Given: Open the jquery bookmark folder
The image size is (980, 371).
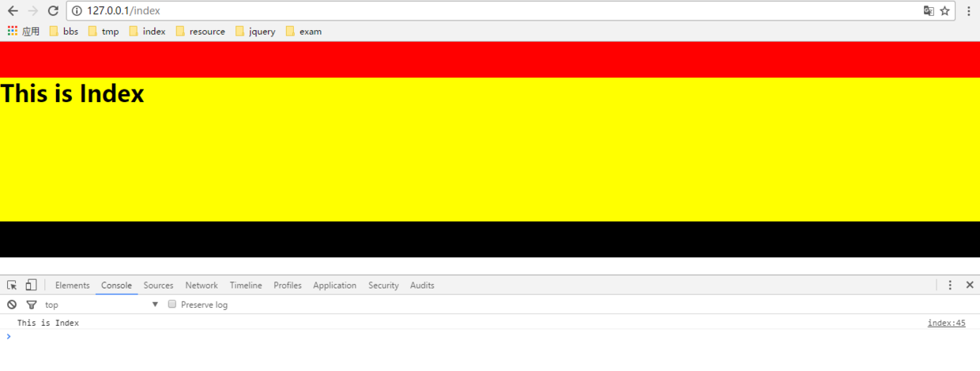Looking at the screenshot, I should point(255,32).
